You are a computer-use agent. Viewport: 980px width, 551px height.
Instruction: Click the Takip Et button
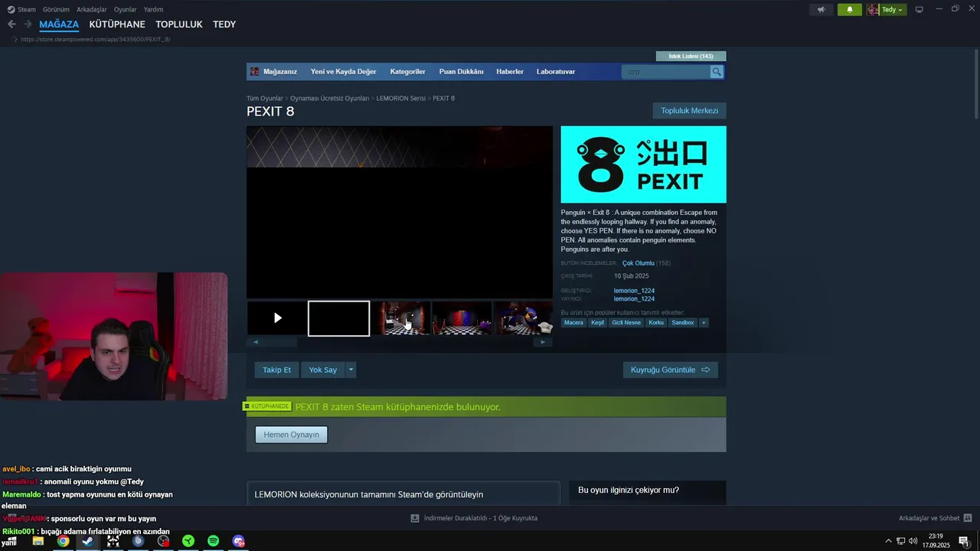(276, 370)
